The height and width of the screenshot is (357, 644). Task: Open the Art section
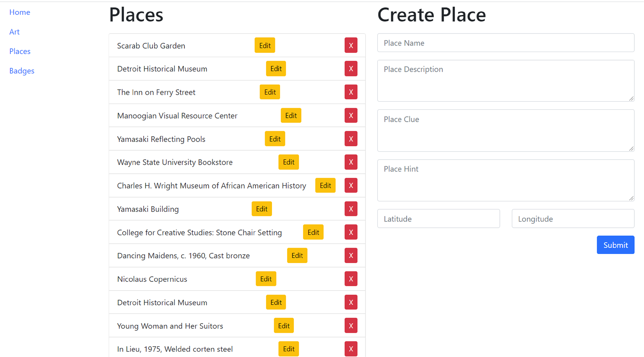pos(14,32)
